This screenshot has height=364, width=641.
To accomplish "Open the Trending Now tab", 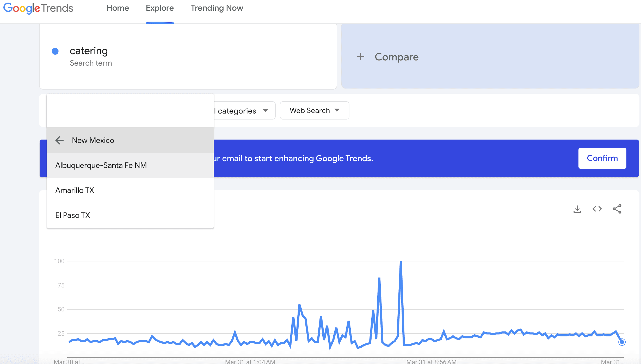I will coord(217,8).
